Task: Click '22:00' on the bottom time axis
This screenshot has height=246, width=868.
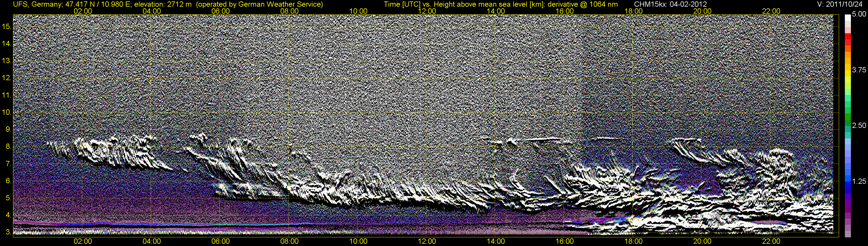Action: (x=771, y=241)
